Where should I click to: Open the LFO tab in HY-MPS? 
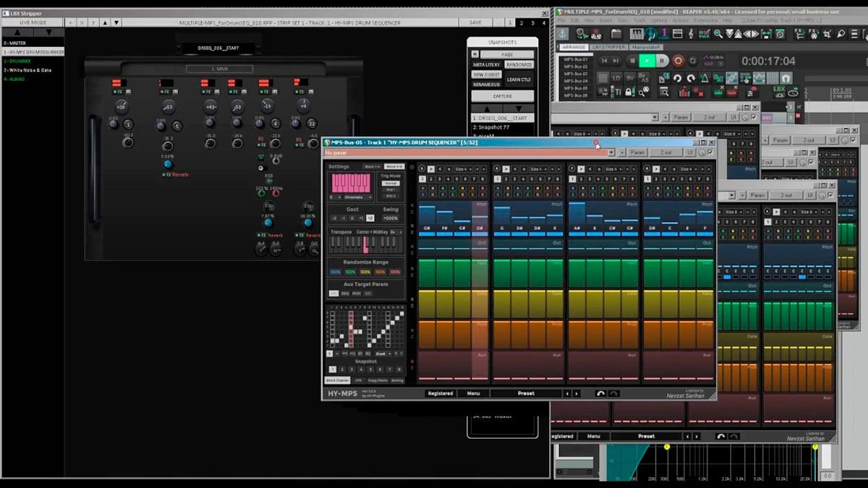click(359, 380)
